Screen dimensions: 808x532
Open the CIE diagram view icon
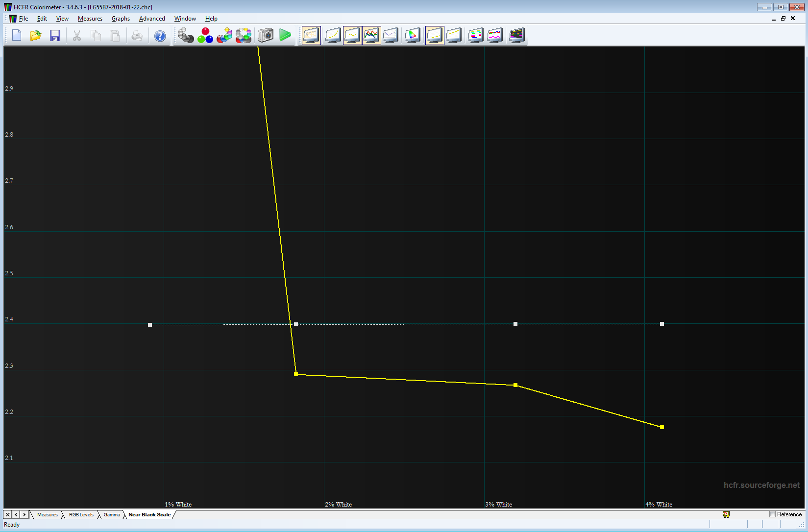[x=413, y=35]
